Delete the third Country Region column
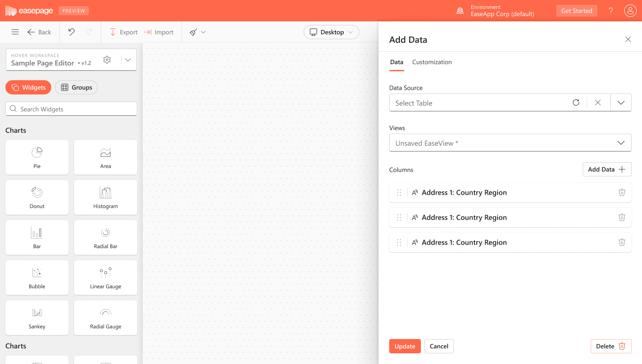 point(621,242)
